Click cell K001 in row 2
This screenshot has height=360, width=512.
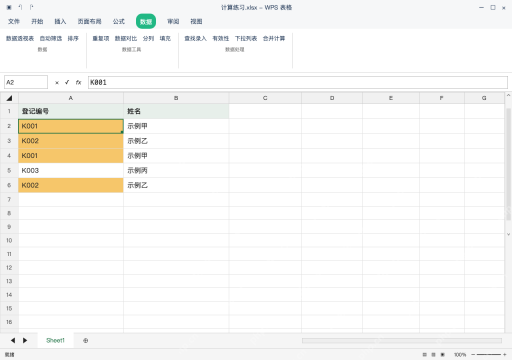(71, 126)
